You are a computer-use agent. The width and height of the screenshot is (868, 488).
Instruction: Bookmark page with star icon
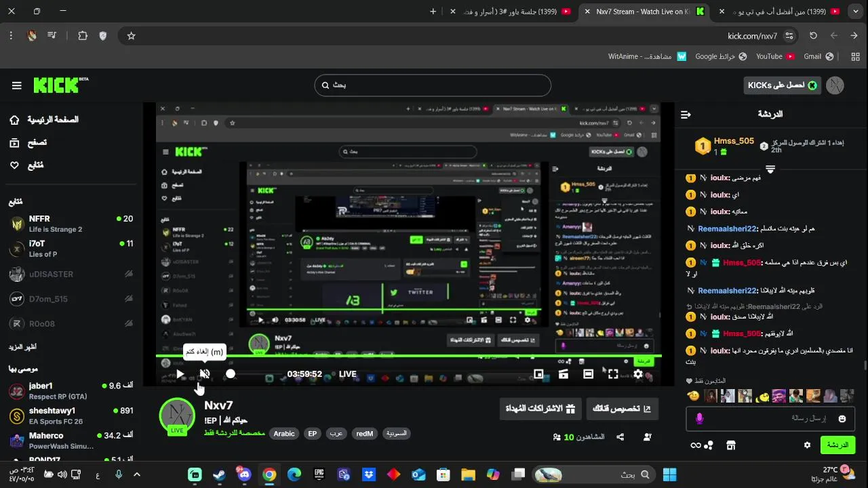(131, 36)
